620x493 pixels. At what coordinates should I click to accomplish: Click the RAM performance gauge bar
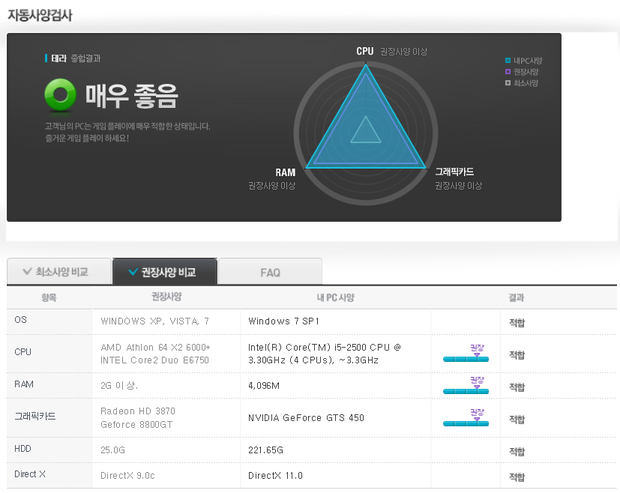[465, 388]
